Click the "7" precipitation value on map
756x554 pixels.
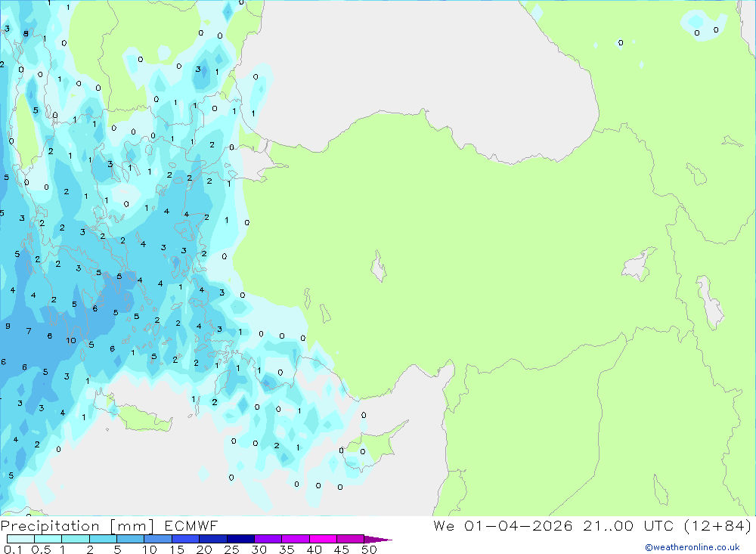tap(29, 331)
